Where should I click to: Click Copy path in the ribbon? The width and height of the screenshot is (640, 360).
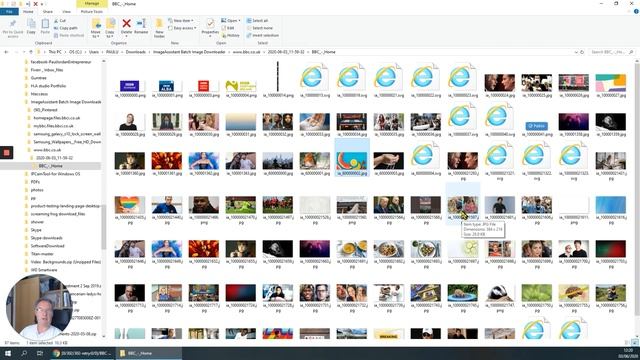(x=66, y=28)
